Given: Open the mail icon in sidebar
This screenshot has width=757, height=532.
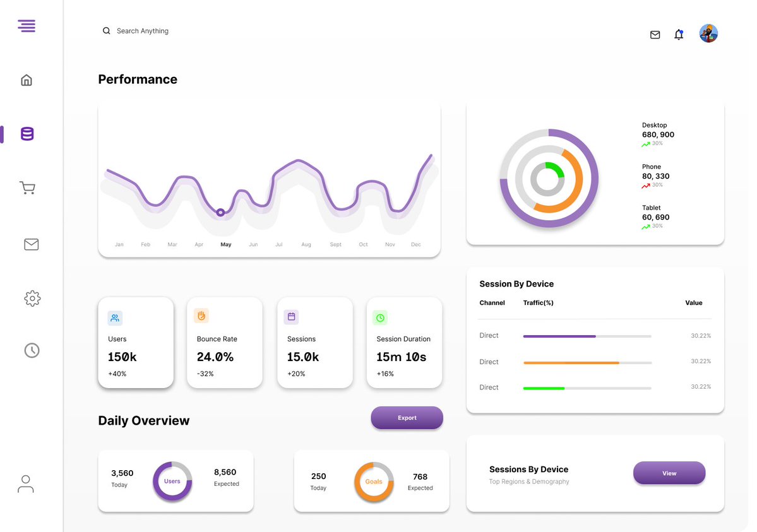Looking at the screenshot, I should click(32, 244).
